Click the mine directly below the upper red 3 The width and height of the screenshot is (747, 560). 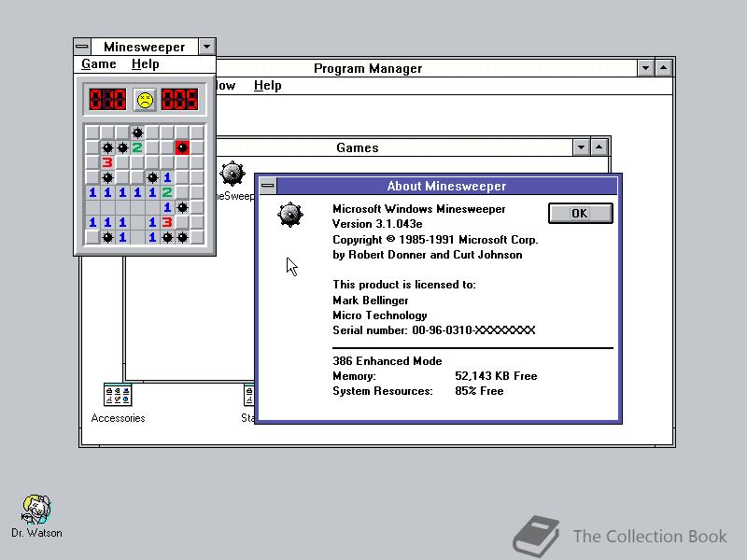(x=107, y=177)
